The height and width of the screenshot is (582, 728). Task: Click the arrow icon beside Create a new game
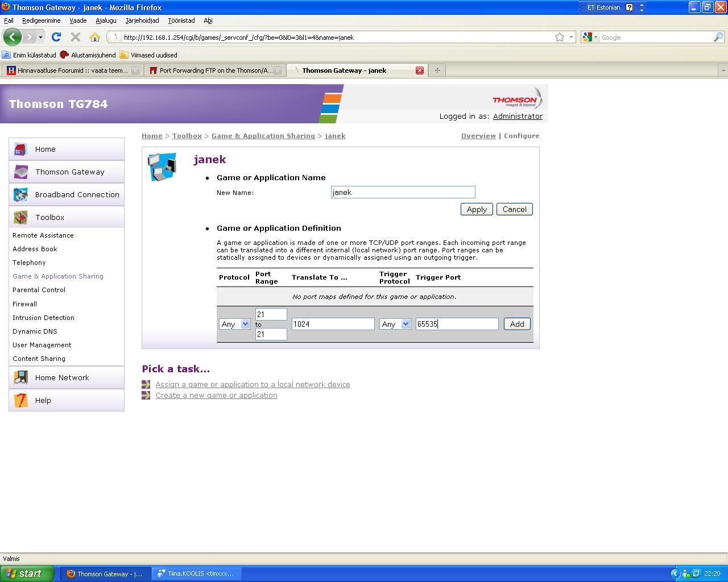[x=146, y=396]
